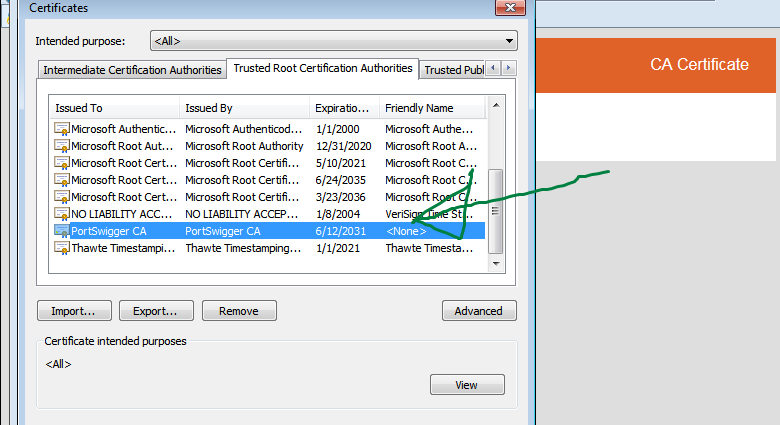
Task: Click expiration date 3/23/2036
Action: (x=341, y=197)
